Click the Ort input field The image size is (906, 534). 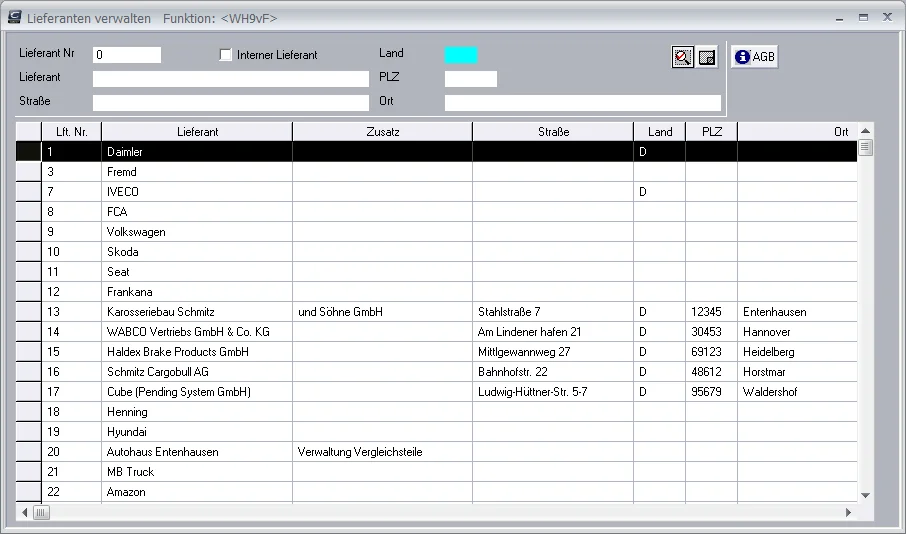coord(582,102)
